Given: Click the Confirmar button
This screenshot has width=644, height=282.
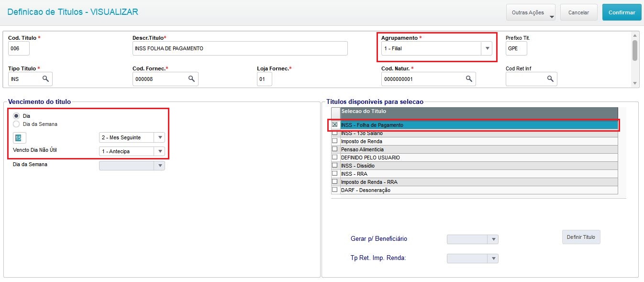Looking at the screenshot, I should (x=622, y=12).
